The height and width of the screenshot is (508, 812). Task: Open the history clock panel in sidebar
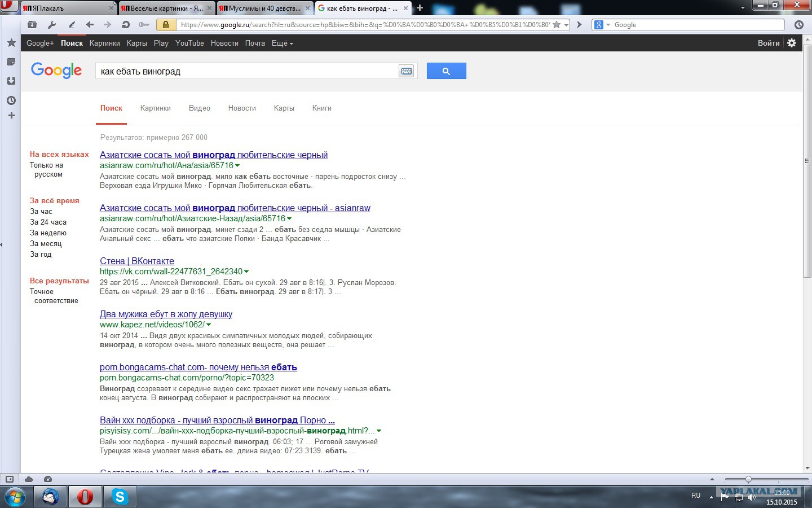point(11,100)
